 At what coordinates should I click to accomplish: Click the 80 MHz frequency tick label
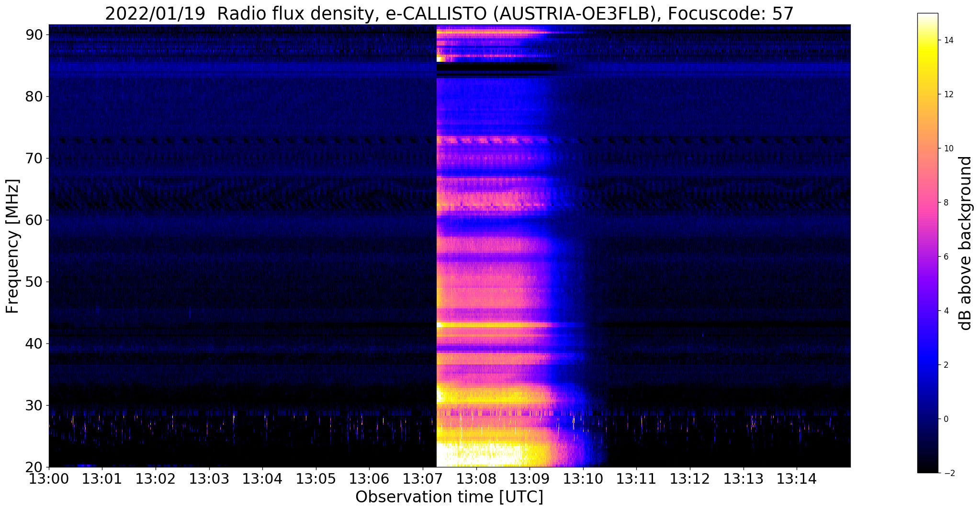(x=34, y=96)
